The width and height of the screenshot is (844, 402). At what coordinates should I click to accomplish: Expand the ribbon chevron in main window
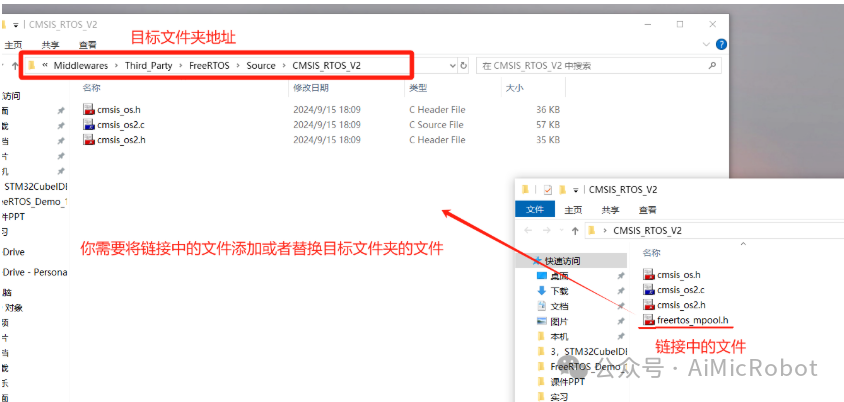click(706, 44)
